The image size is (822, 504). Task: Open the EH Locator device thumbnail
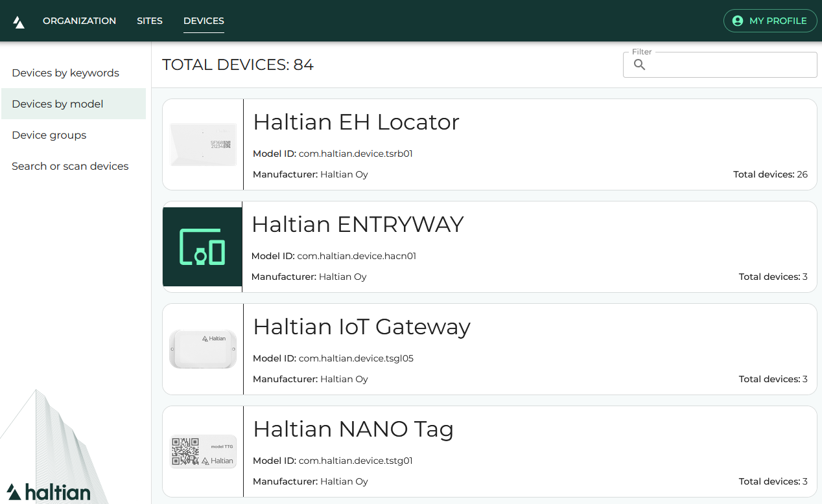click(203, 144)
